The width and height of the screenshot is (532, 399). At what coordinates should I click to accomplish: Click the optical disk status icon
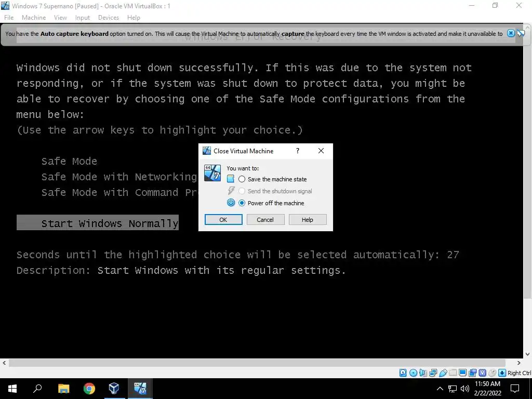[x=413, y=373]
